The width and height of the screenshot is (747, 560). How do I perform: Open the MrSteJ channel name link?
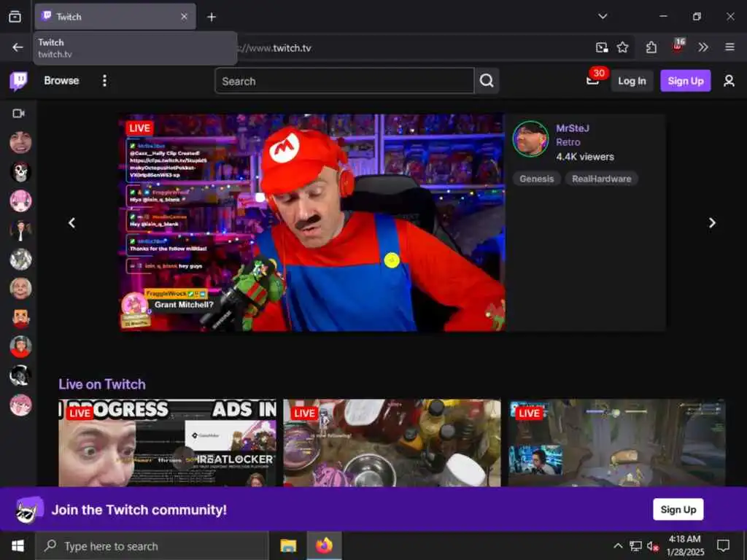tap(572, 128)
